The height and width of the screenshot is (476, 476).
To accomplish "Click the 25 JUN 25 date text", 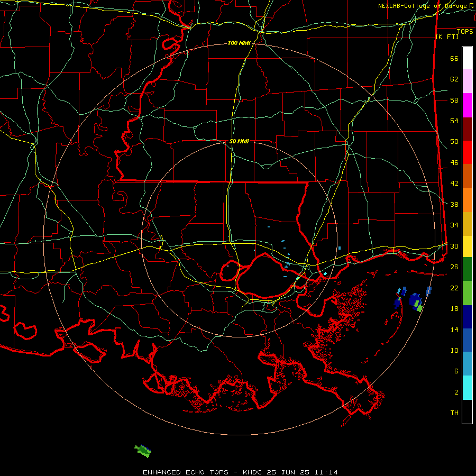I will pos(288,472).
